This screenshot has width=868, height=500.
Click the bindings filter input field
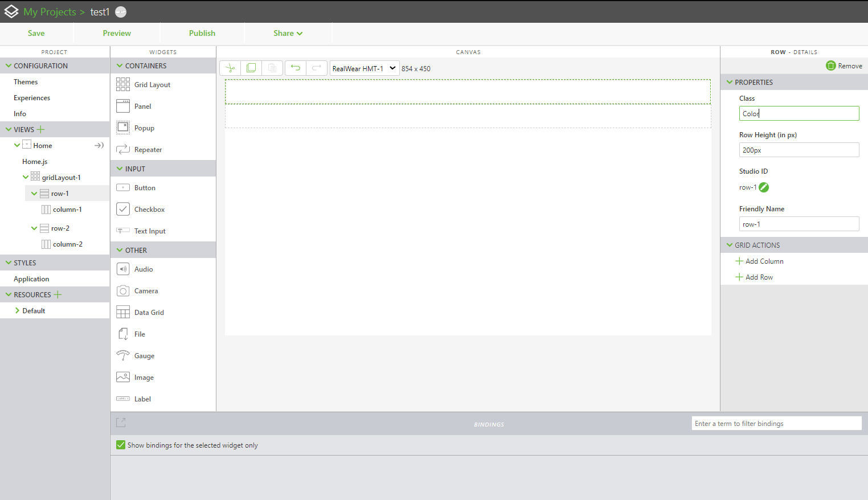click(x=776, y=423)
